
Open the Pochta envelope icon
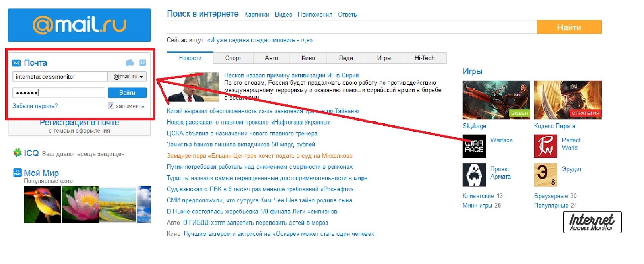(x=17, y=63)
